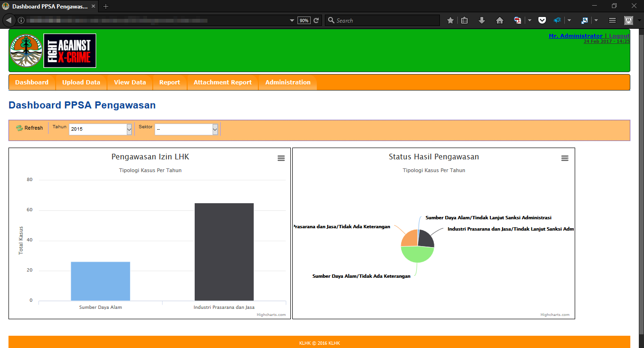The width and height of the screenshot is (644, 348).
Task: Open Firefox hamburger menu
Action: 612,20
